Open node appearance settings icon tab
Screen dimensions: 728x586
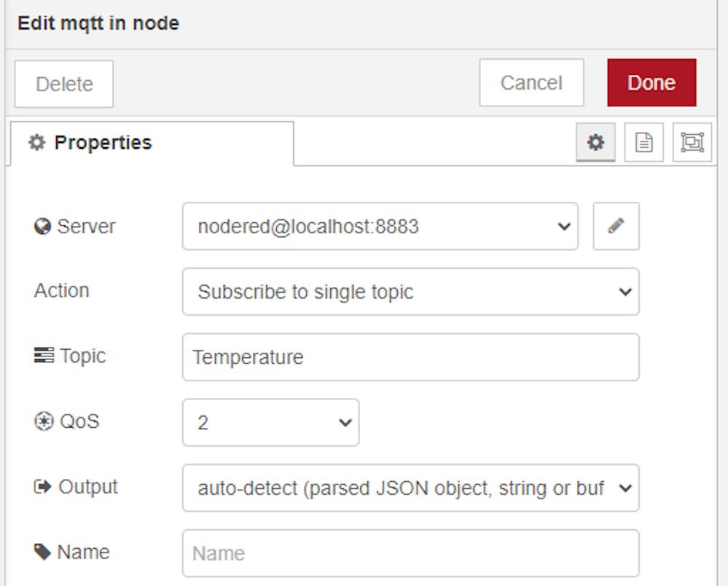[692, 142]
